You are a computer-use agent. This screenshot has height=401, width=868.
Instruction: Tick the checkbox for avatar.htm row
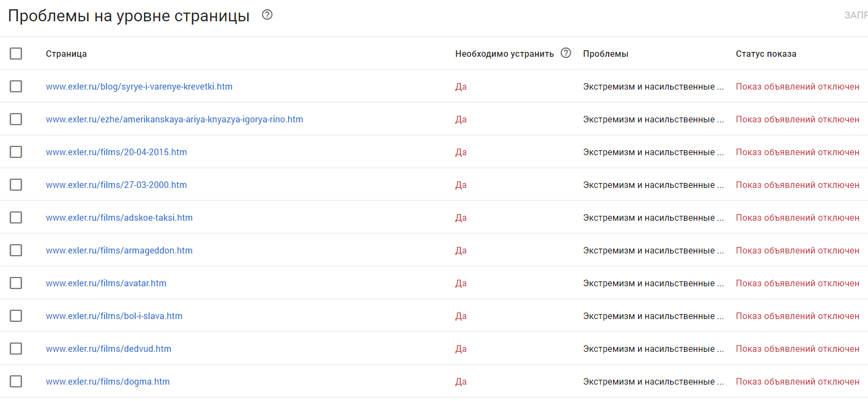16,283
